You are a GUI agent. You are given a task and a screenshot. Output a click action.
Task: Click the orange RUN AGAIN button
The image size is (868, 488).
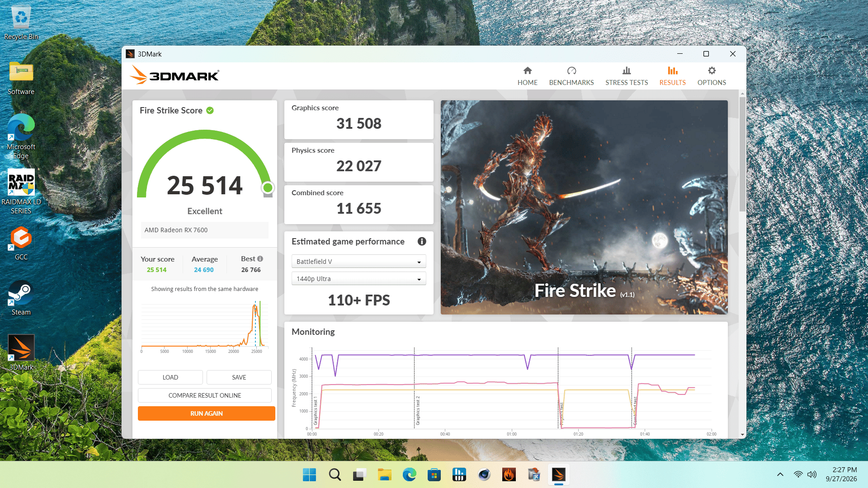pyautogui.click(x=206, y=413)
